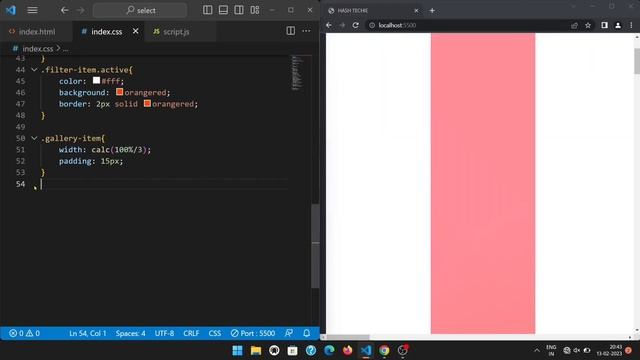Viewport: 640px width, 360px height.
Task: Change indentation via Spaces: 4
Action: 130,333
